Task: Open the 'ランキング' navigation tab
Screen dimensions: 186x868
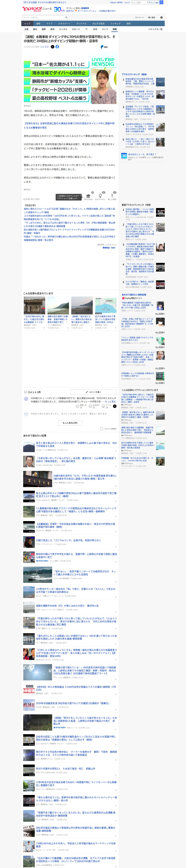Action: coord(115,24)
